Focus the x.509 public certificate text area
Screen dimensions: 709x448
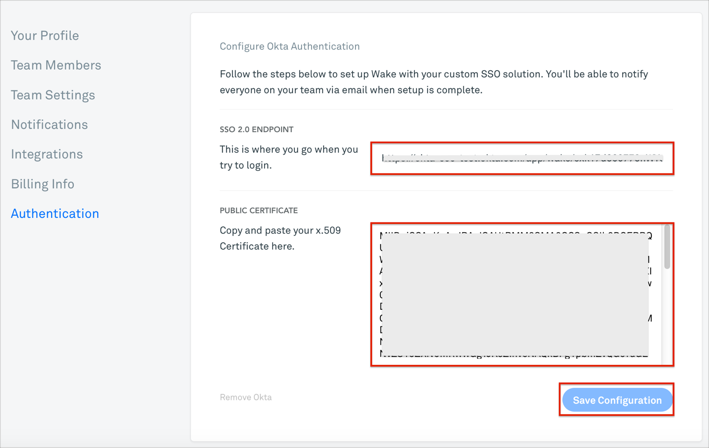coord(515,294)
